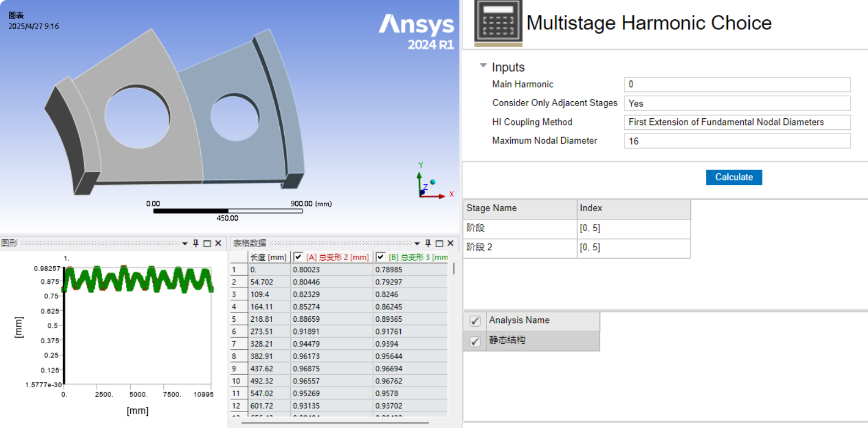Click the cell with value 0.9394

[x=410, y=344]
